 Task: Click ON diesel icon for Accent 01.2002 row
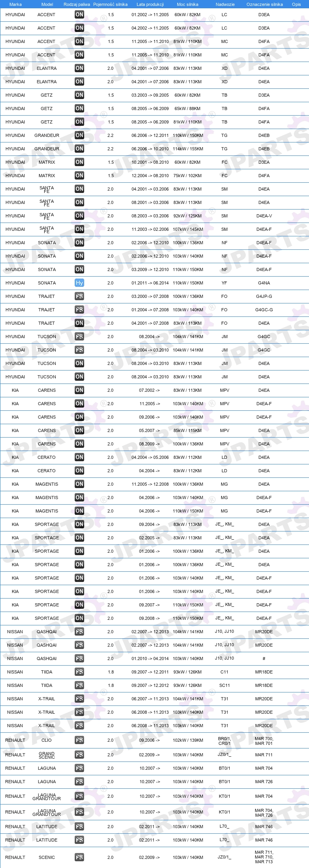click(79, 15)
